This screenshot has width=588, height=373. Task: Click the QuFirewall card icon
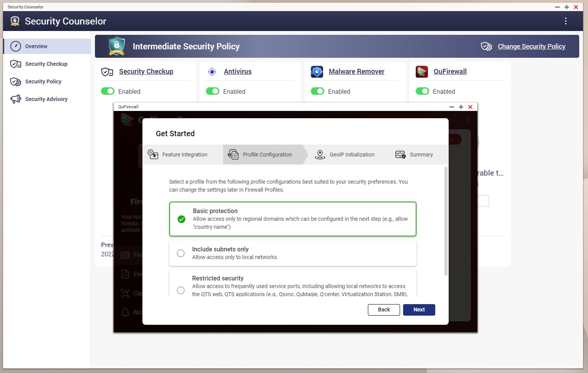[x=422, y=72]
